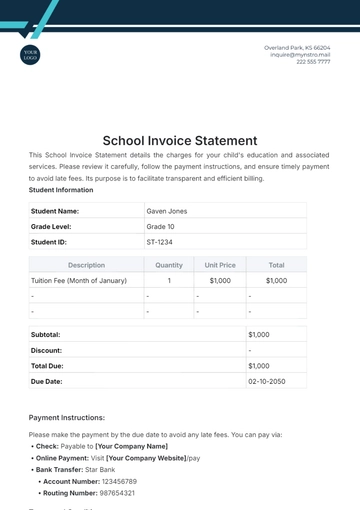Select the 'School Invoice Statement' title
The width and height of the screenshot is (360, 510).
(x=180, y=141)
